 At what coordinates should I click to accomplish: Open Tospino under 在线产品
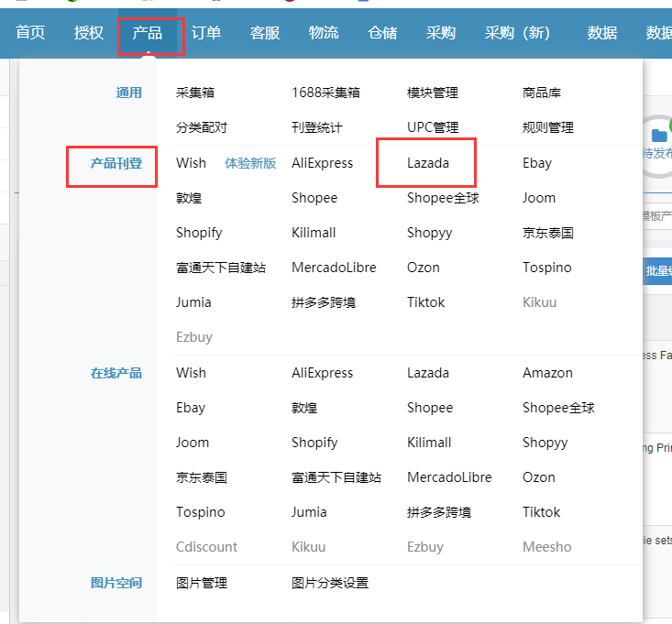click(200, 512)
